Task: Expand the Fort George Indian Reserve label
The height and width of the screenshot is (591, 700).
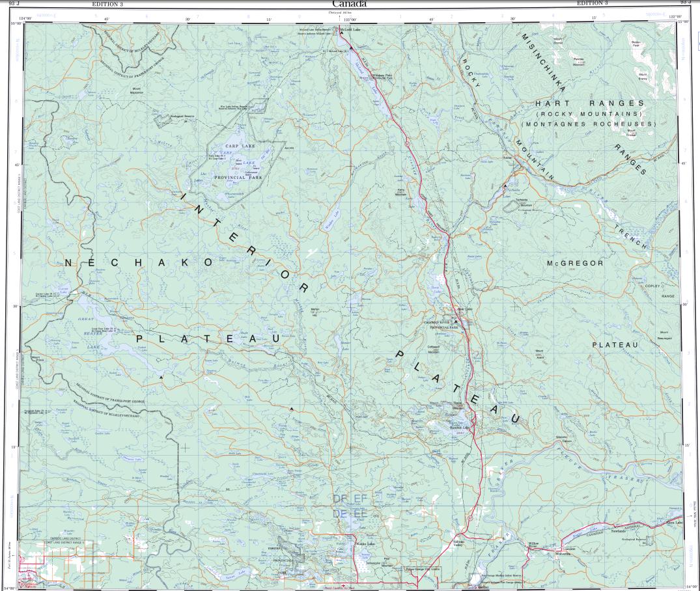Action: (501, 576)
